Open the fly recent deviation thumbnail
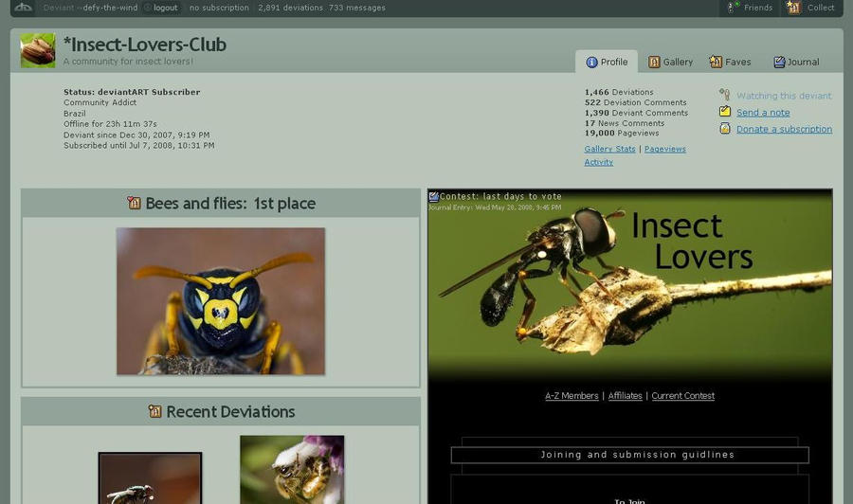Image resolution: width=853 pixels, height=504 pixels. [x=150, y=477]
